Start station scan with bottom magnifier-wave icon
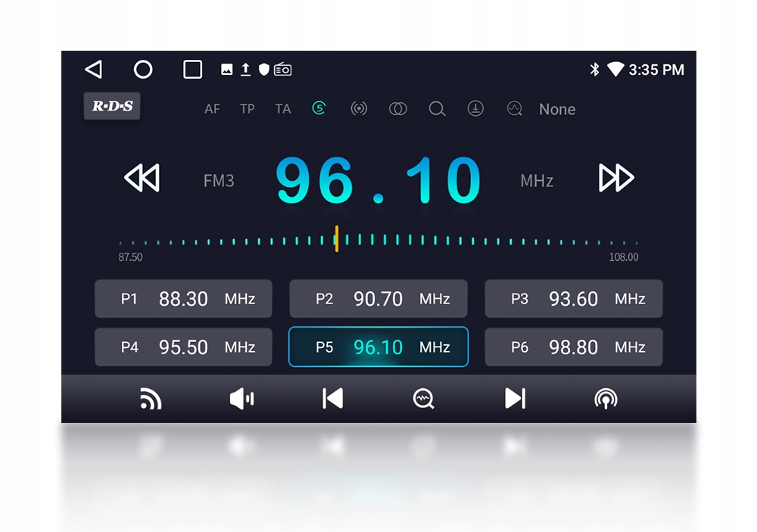757x532 pixels. 423,400
